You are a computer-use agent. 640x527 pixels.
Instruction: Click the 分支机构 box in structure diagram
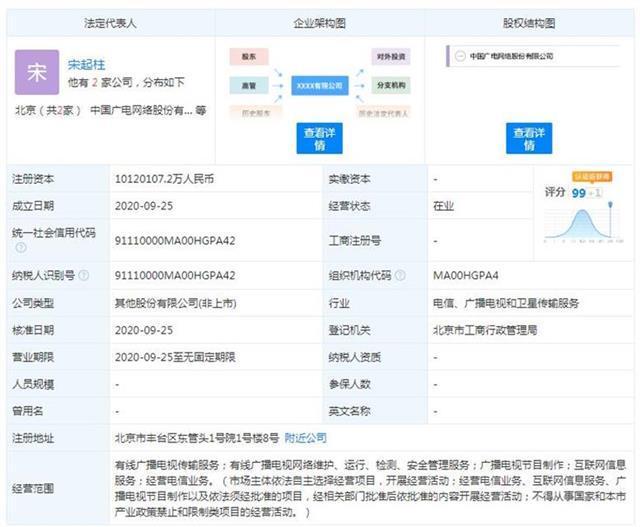(x=389, y=86)
